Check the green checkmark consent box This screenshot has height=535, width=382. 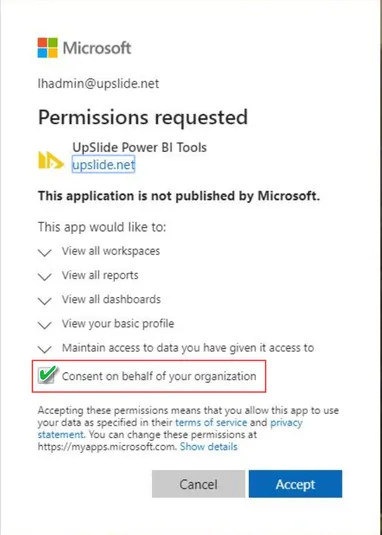(47, 375)
